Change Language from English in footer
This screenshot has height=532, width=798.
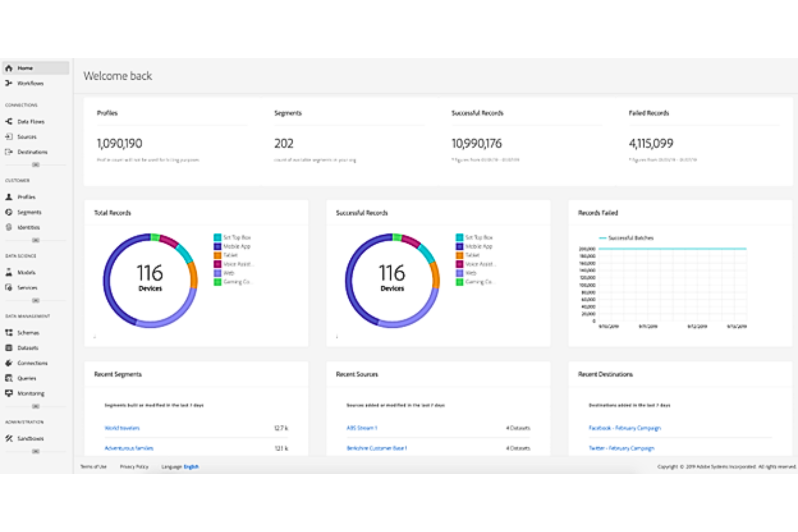coord(191,467)
